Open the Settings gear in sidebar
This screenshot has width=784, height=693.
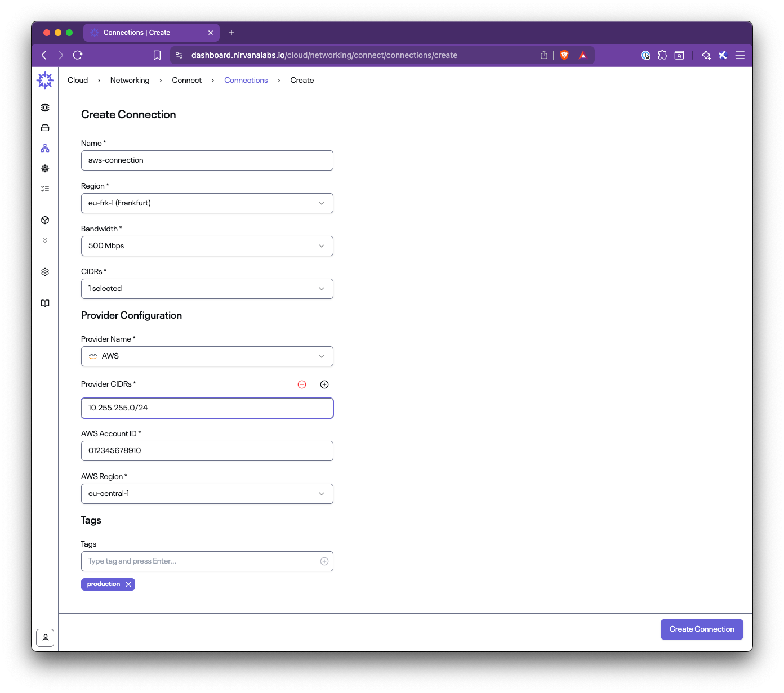(x=45, y=271)
